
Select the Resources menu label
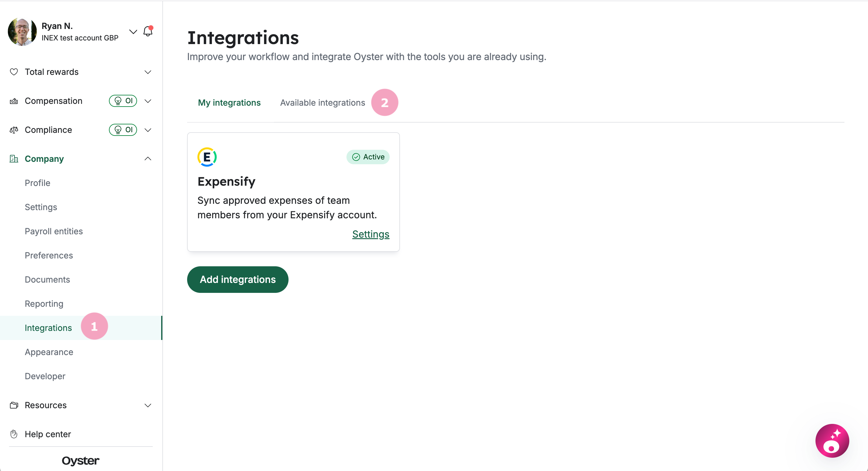(x=46, y=405)
